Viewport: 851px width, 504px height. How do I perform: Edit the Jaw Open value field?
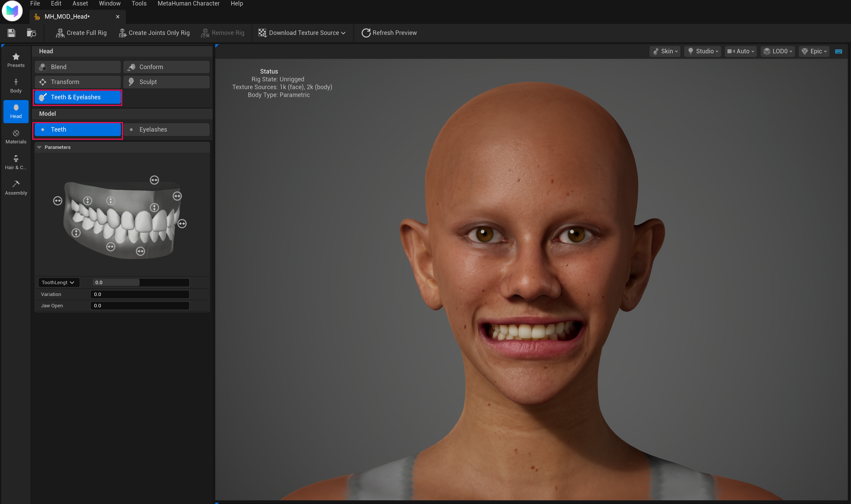140,305
